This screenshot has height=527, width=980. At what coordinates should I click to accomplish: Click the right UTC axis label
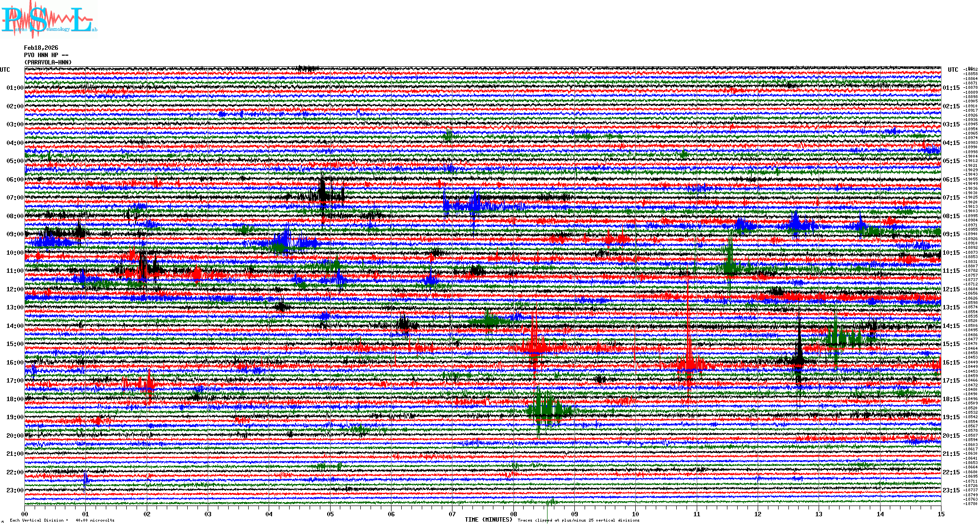[953, 70]
